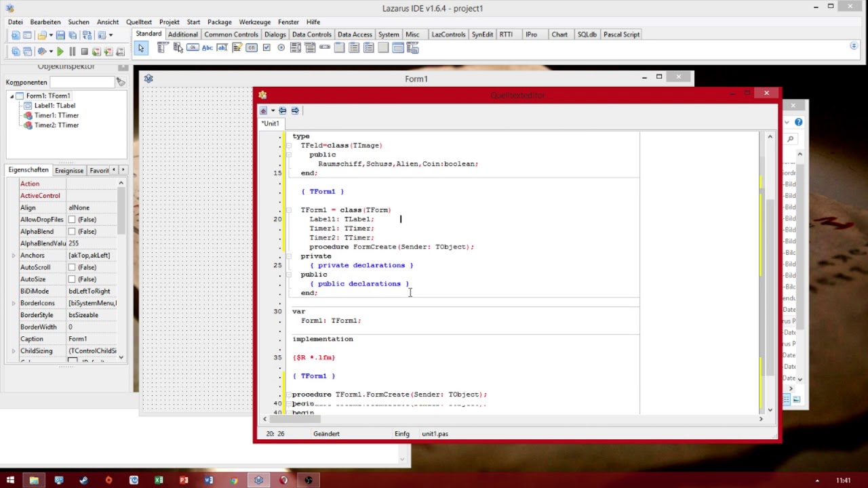The image size is (868, 488).
Task: Open Excel from the Windows taskbar
Action: click(x=159, y=480)
